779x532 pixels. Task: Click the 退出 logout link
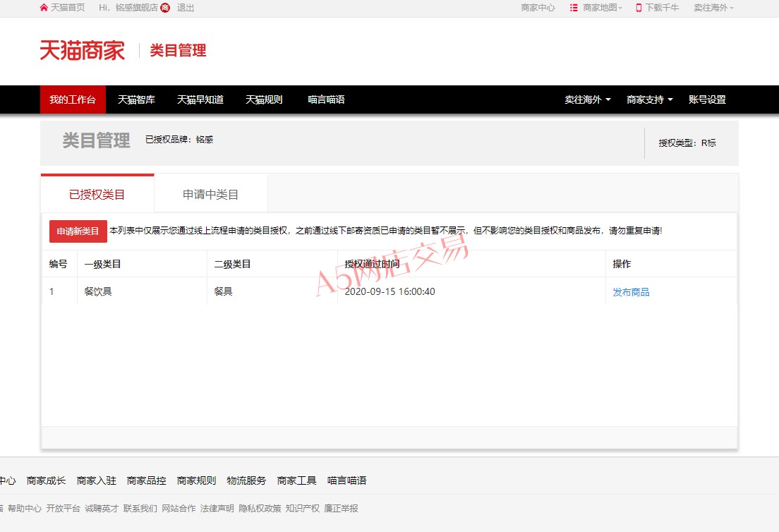tap(186, 8)
